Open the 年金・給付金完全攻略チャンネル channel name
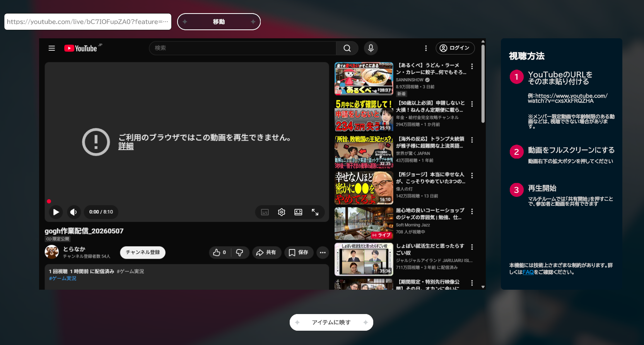The height and width of the screenshot is (345, 644). (x=427, y=118)
